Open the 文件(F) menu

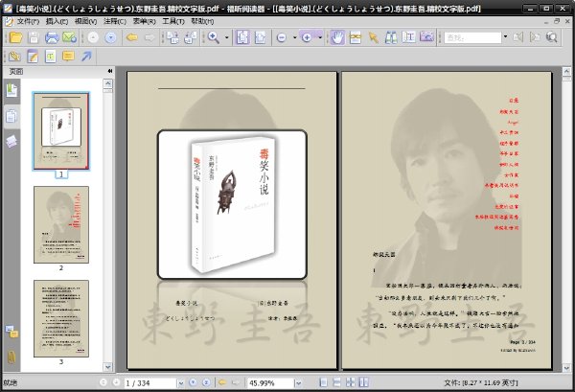coord(28,21)
